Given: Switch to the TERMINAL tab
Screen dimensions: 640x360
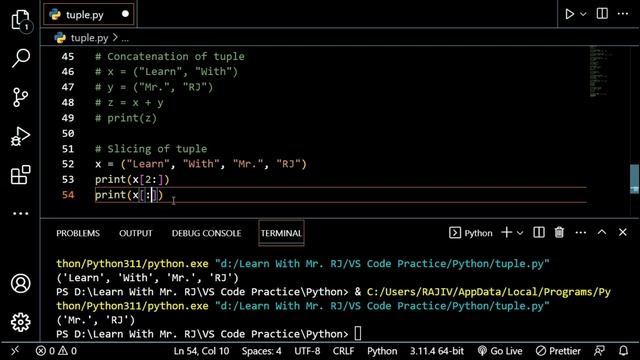Looking at the screenshot, I should [281, 233].
